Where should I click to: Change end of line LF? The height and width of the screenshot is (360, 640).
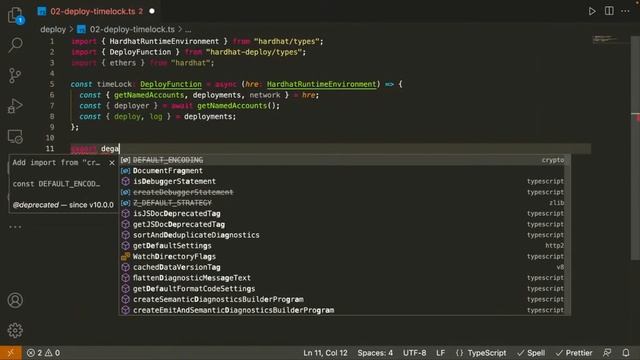(x=440, y=353)
